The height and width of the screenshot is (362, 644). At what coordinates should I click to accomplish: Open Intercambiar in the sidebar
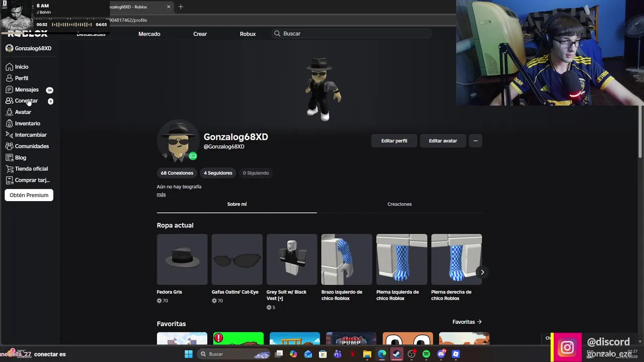pos(30,135)
